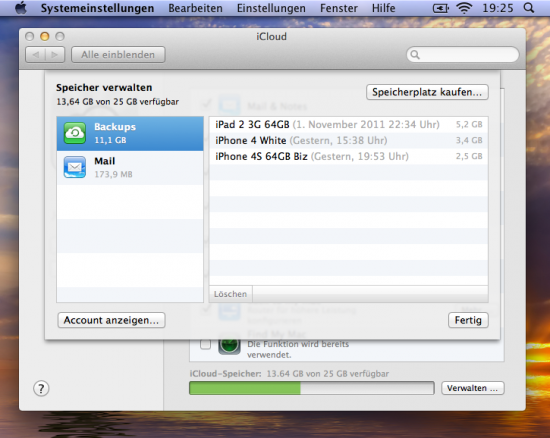
Task: Go forward with right arrow button
Action: click(x=55, y=55)
